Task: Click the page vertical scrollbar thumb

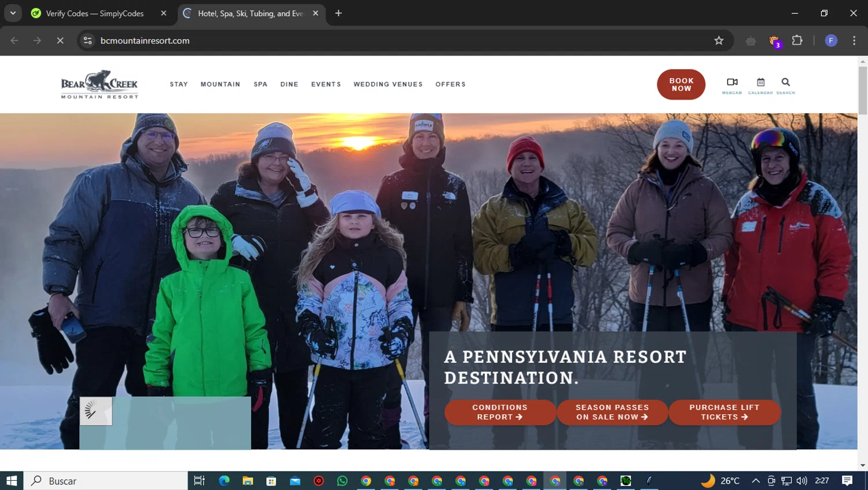Action: (x=863, y=90)
